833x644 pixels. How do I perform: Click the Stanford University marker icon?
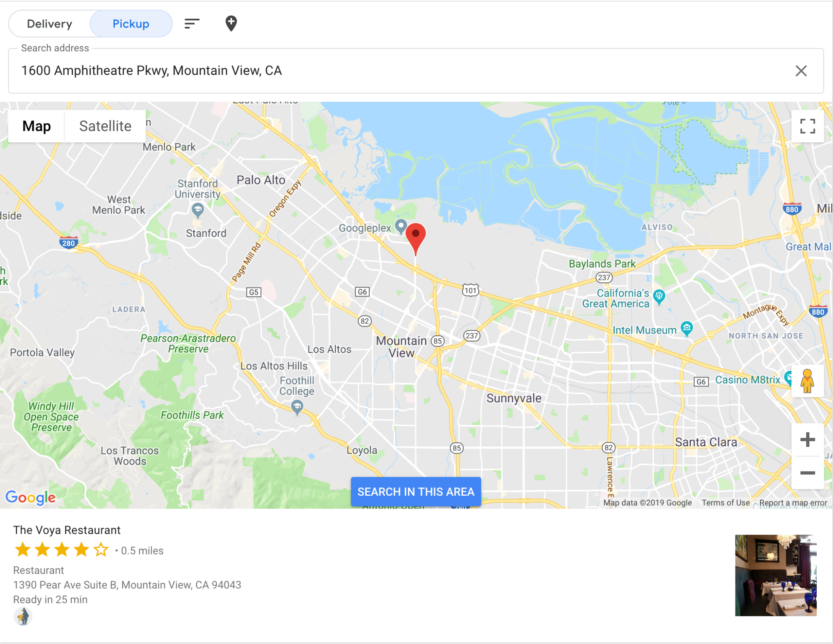click(x=198, y=210)
